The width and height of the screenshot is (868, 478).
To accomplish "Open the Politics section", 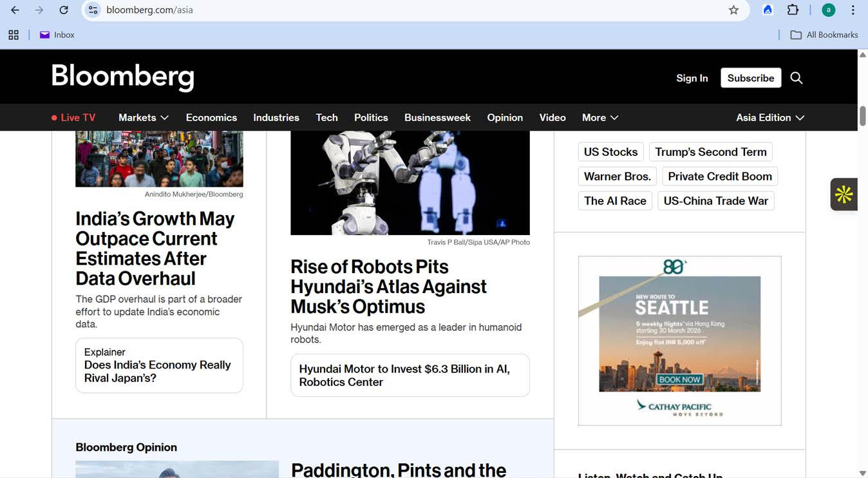I will (371, 117).
